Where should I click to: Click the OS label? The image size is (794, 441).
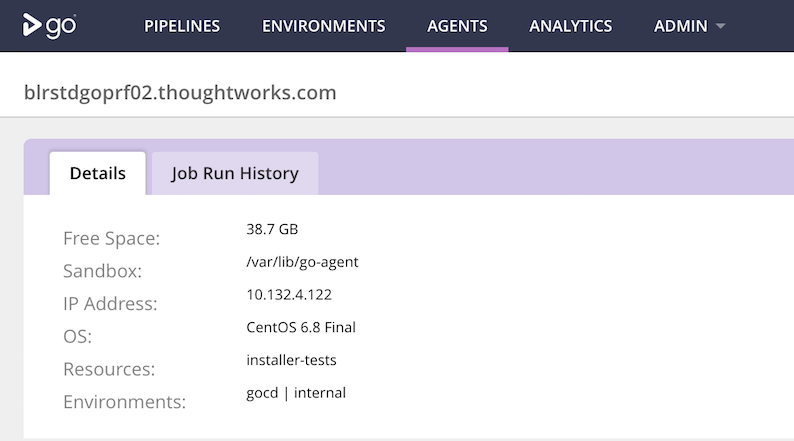(x=77, y=336)
